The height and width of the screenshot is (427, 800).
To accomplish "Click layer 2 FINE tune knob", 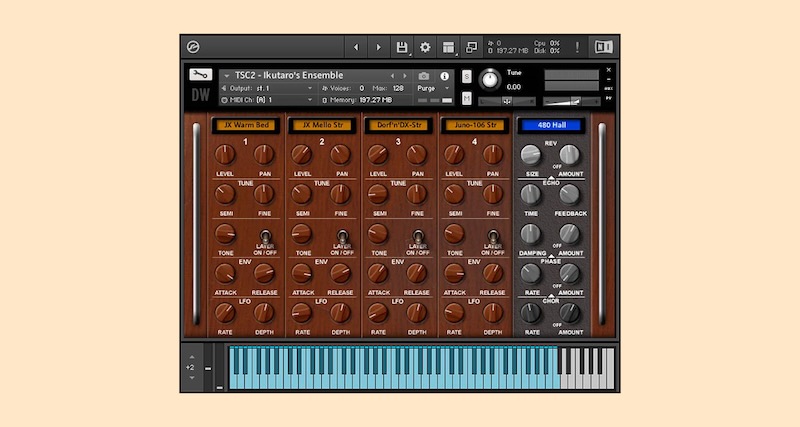I will 340,194.
